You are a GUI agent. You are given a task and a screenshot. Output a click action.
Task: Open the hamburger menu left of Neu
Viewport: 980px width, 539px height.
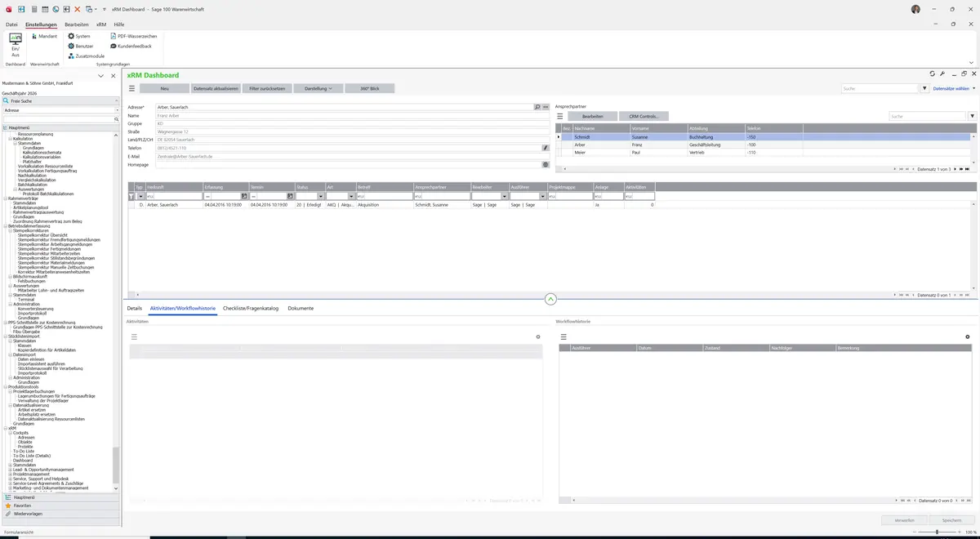coord(131,88)
